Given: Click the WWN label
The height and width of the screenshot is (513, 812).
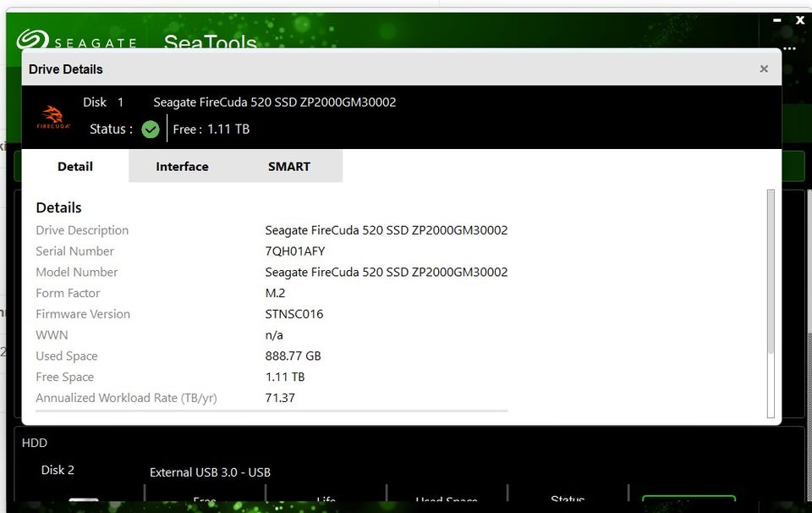Looking at the screenshot, I should click(x=52, y=335).
